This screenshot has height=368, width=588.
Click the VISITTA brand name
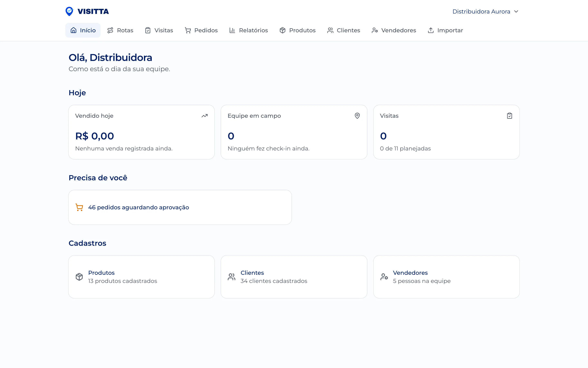click(x=93, y=11)
